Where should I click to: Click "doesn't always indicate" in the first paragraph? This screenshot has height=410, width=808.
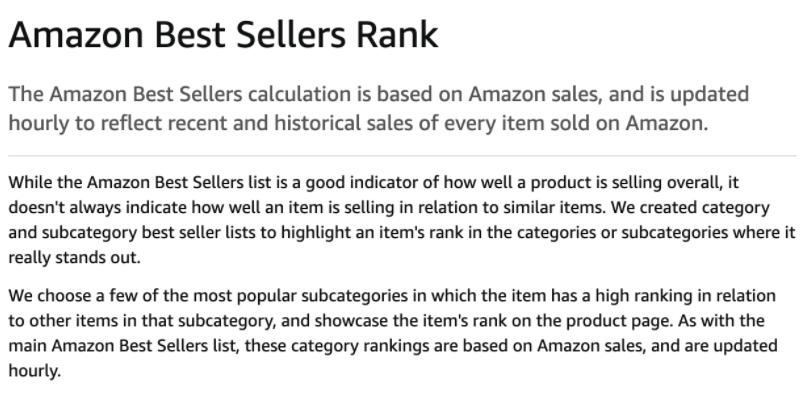pos(98,208)
